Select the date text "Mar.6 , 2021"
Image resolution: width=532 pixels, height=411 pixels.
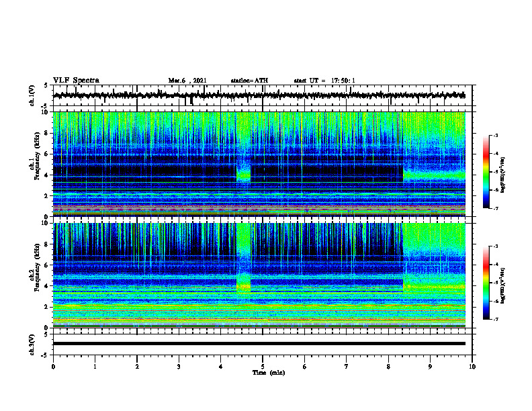click(187, 81)
